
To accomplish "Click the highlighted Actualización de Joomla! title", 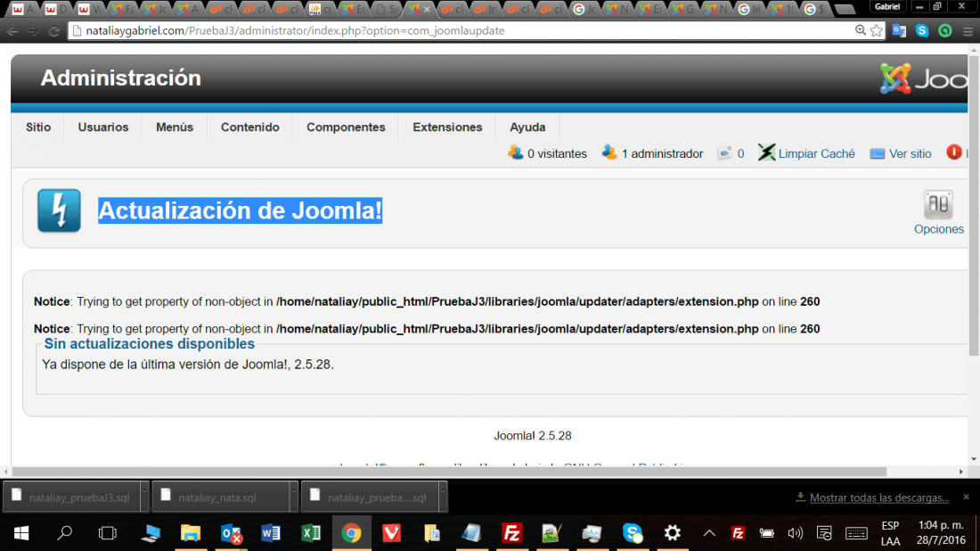I will coord(240,210).
